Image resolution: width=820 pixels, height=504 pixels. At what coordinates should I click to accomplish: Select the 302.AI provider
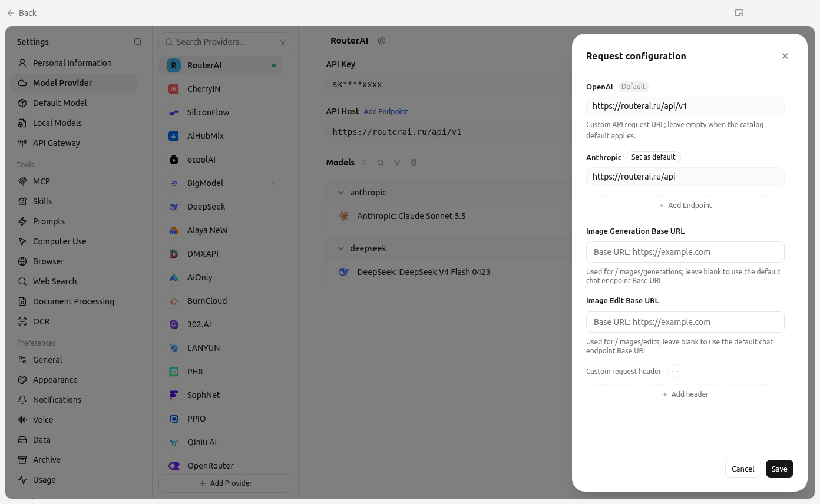[221, 324]
